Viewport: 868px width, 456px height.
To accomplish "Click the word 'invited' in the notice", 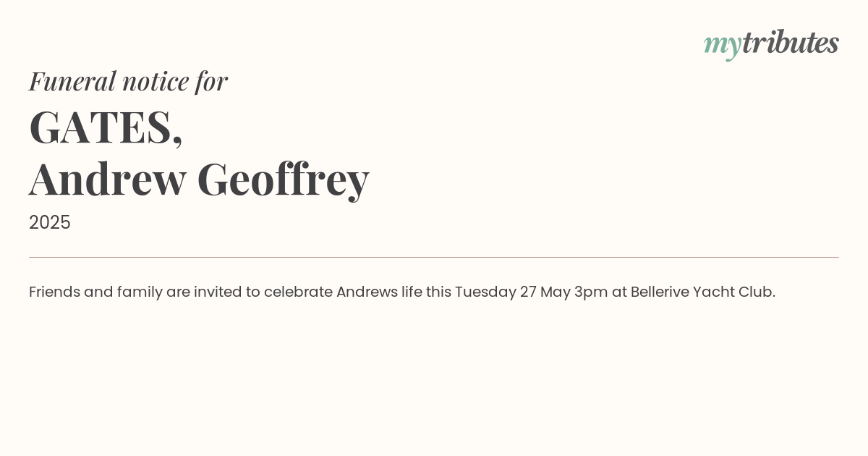I will pos(218,292).
